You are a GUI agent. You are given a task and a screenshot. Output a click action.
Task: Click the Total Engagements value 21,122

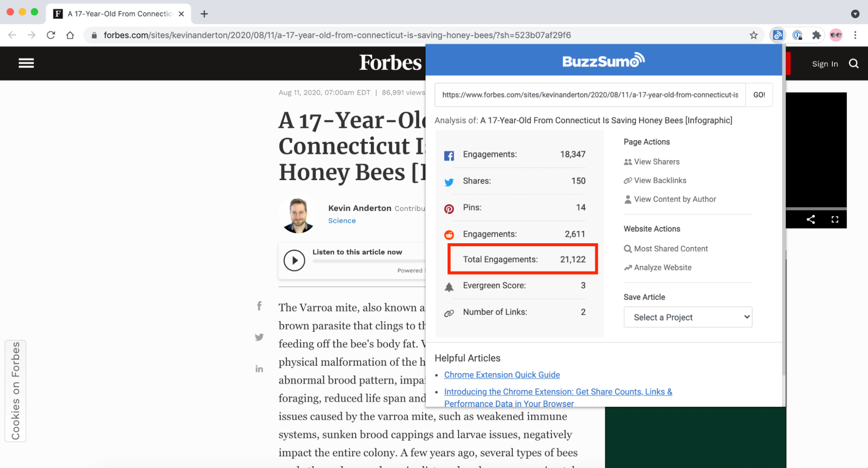pos(573,259)
